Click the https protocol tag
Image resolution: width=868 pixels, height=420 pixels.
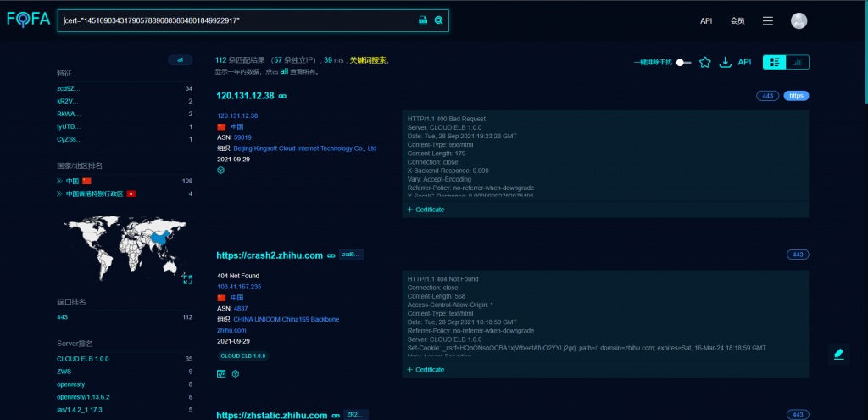[x=796, y=96]
